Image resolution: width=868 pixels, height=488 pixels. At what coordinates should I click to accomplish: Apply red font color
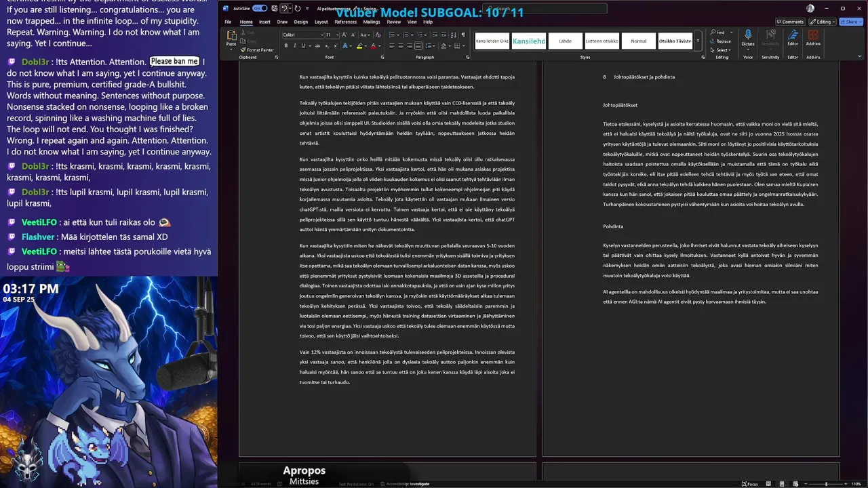tap(373, 46)
